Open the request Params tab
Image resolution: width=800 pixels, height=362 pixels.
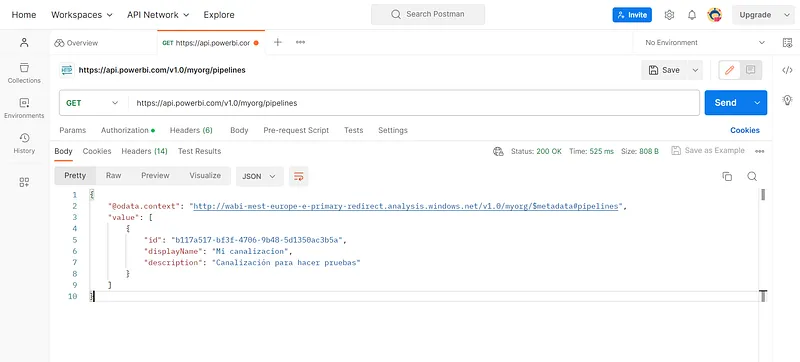(x=73, y=131)
